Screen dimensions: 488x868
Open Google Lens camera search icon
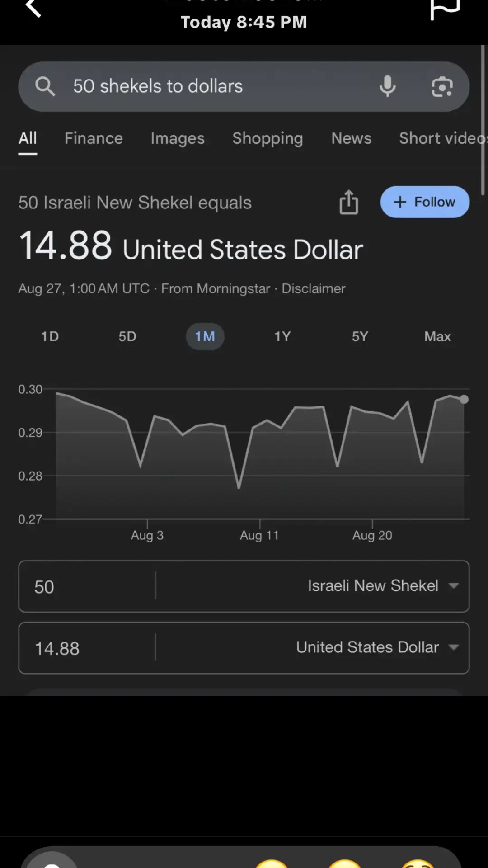(442, 86)
